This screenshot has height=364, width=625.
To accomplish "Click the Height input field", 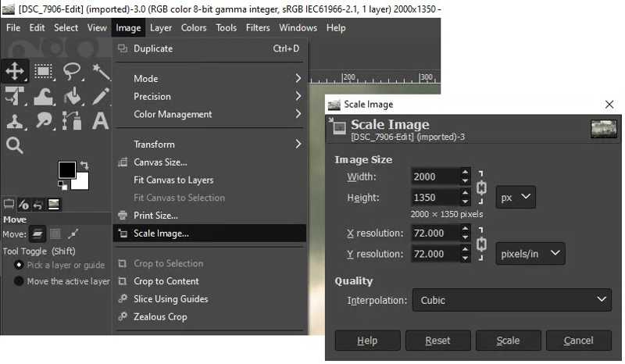I will [435, 198].
